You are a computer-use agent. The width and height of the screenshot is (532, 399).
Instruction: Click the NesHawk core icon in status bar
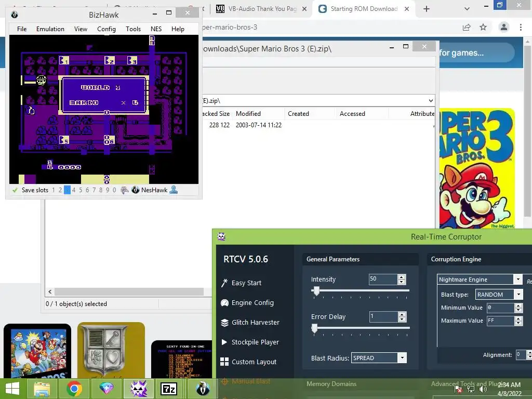[136, 190]
